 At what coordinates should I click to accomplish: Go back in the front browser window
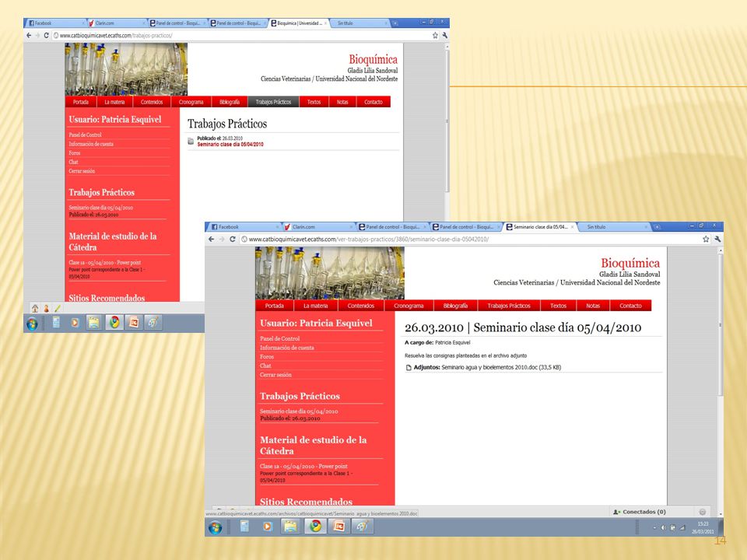212,239
